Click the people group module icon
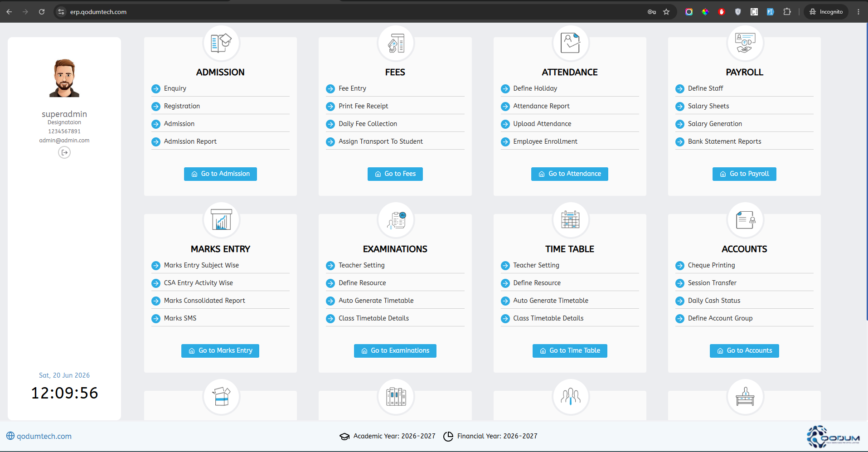The height and width of the screenshot is (452, 868). point(571,397)
